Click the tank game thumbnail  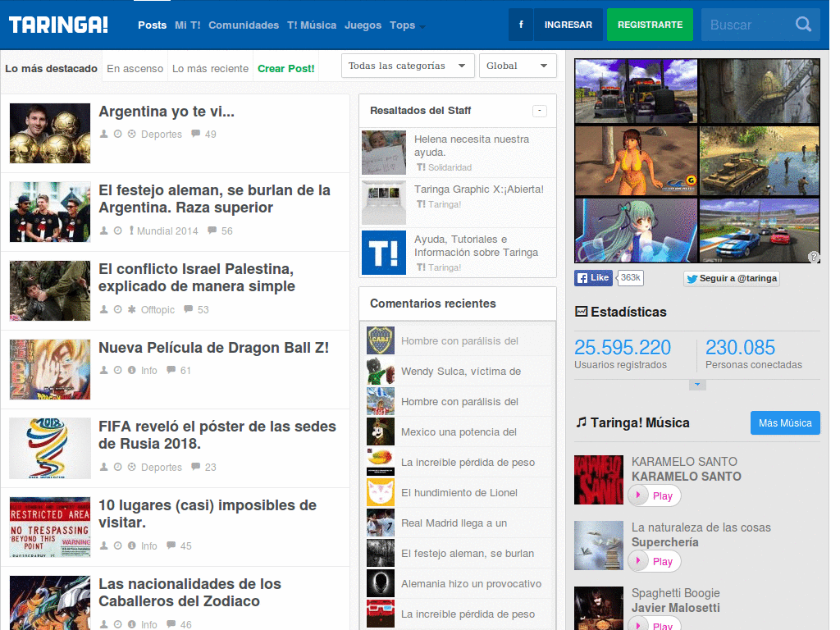pyautogui.click(x=759, y=162)
